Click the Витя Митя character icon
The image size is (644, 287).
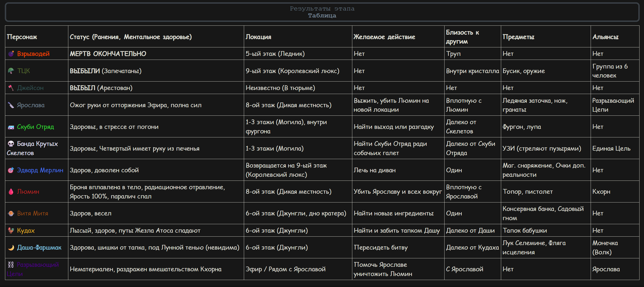(x=11, y=213)
